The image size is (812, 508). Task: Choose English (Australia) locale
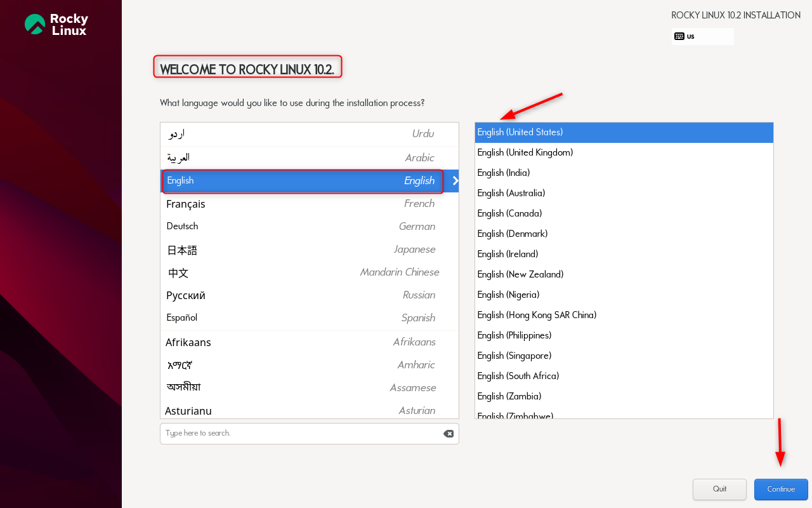tap(624, 193)
